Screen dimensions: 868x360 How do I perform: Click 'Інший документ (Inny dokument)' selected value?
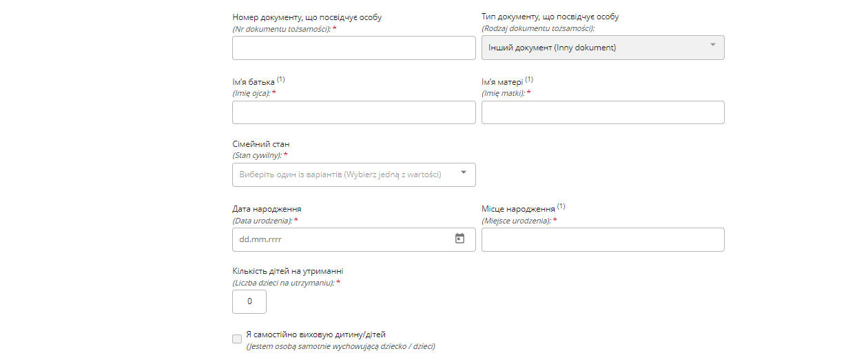pyautogui.click(x=552, y=48)
